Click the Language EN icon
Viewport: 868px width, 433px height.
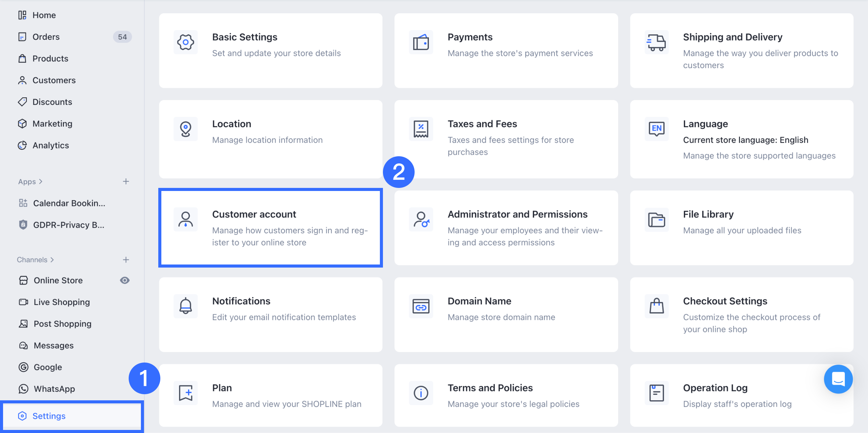point(656,128)
